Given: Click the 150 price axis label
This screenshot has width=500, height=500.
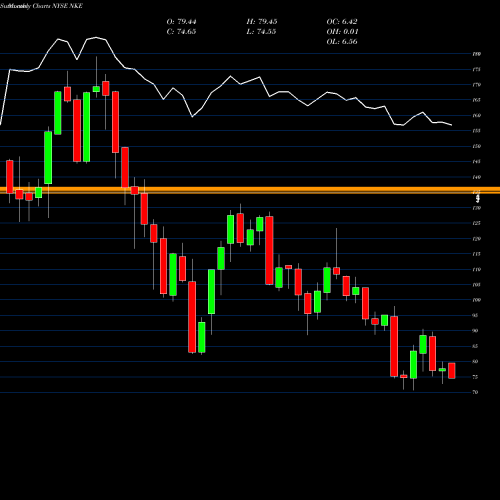Looking at the screenshot, I should (477, 146).
